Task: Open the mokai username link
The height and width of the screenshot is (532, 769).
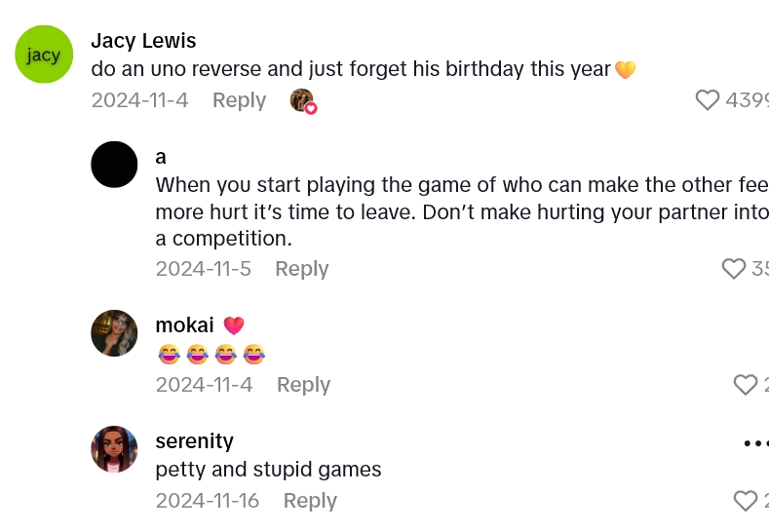Action: click(184, 325)
